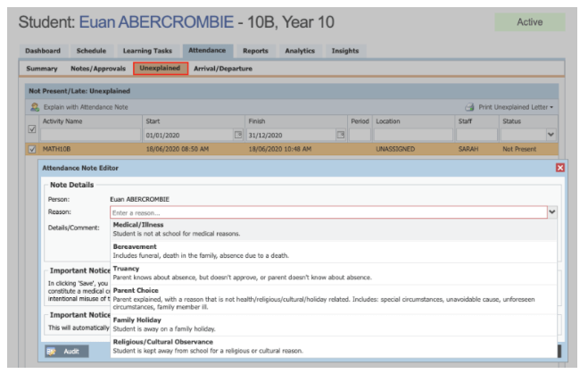Screen dimensions: 588x382
Task: Close the Attendance Note Editor dialog
Action: [560, 168]
